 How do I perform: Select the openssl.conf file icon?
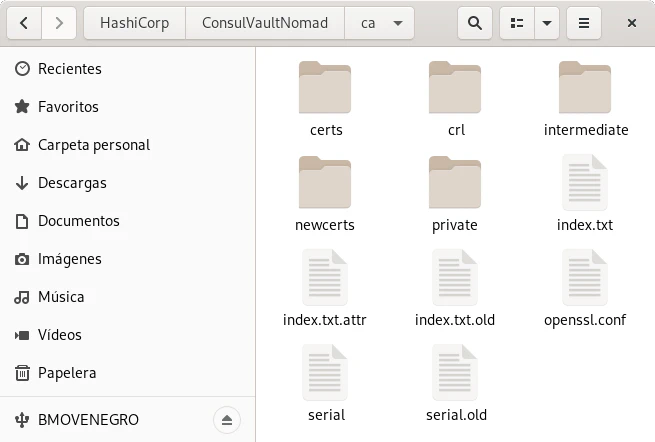pyautogui.click(x=585, y=277)
